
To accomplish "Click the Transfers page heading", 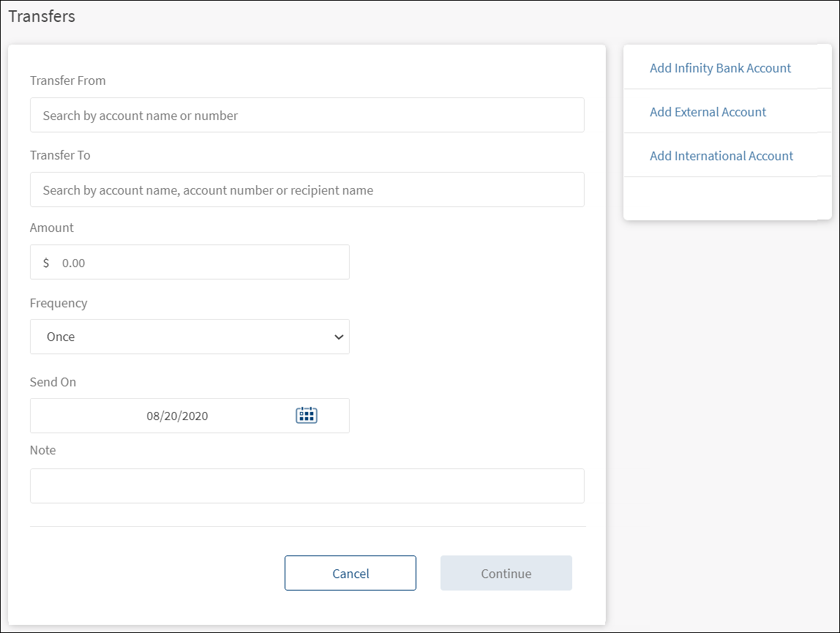I will click(42, 16).
